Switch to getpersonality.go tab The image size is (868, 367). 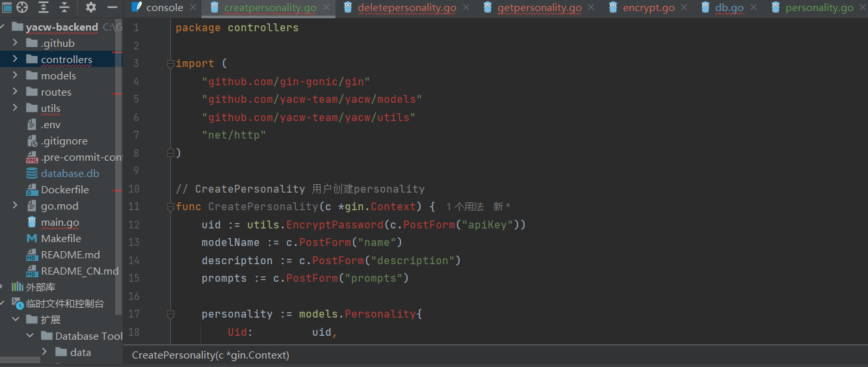pyautogui.click(x=540, y=8)
